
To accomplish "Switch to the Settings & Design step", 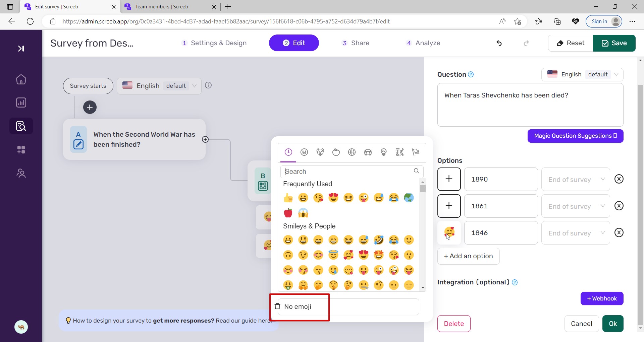I will pos(214,43).
